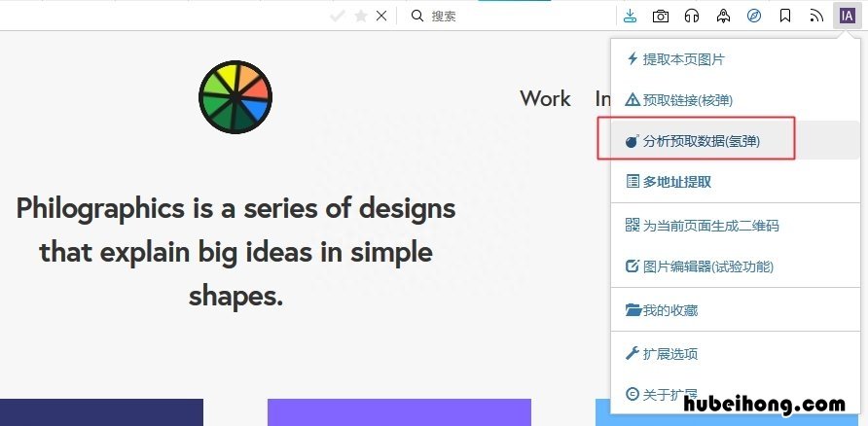Screen dimensions: 868x426
Task: Toggle the IA extension menu button
Action: coord(847,16)
